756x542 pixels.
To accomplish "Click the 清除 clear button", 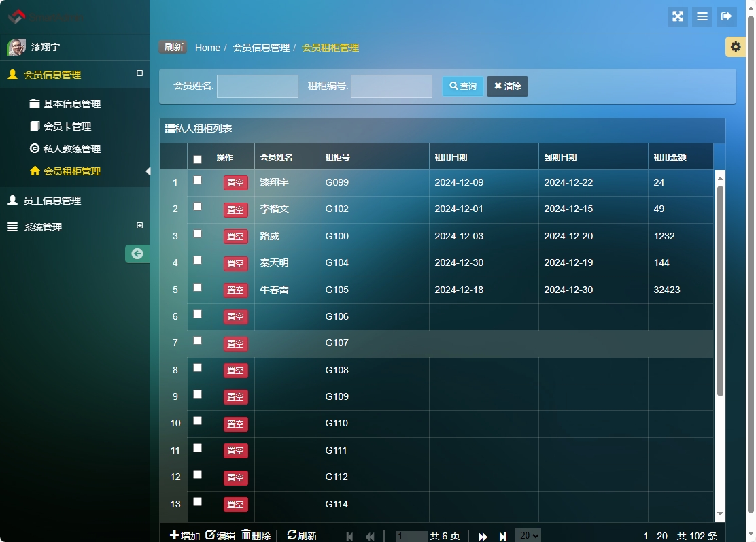I will (507, 86).
